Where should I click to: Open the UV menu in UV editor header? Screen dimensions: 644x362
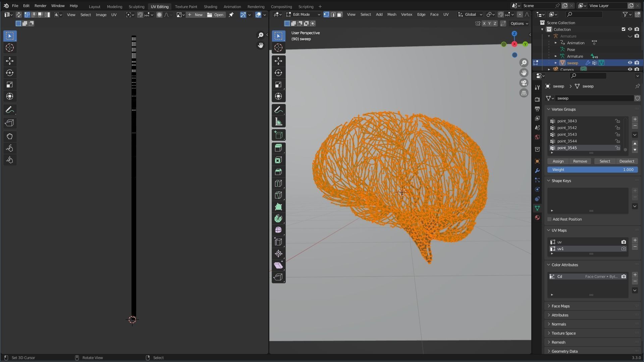click(114, 14)
